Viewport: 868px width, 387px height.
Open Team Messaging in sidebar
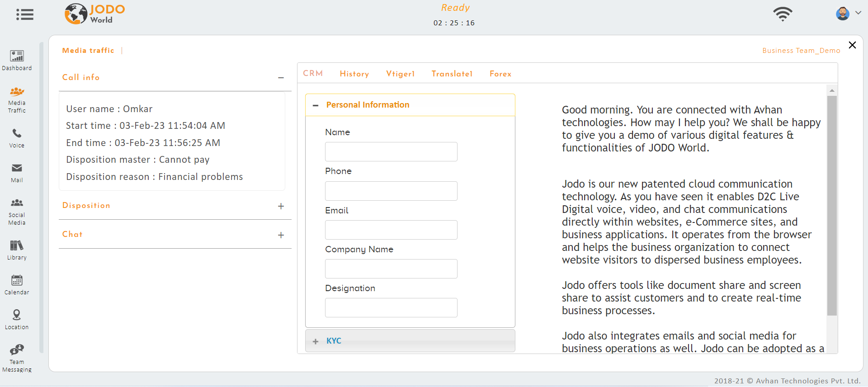coord(17,359)
